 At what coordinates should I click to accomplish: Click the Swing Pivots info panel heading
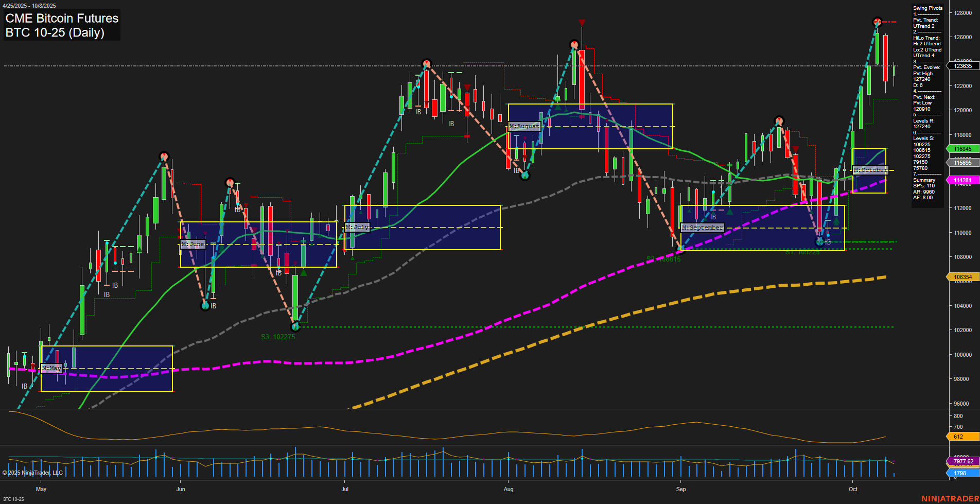pos(927,8)
